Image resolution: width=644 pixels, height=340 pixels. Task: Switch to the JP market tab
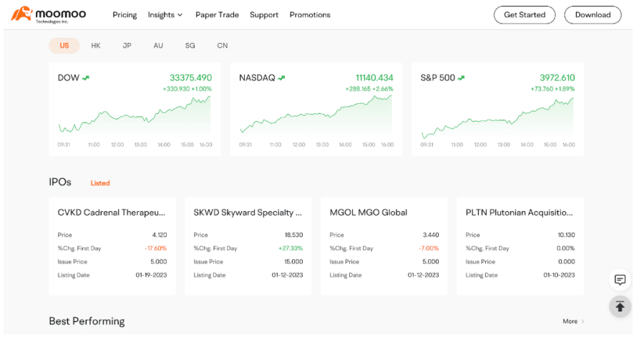point(127,46)
